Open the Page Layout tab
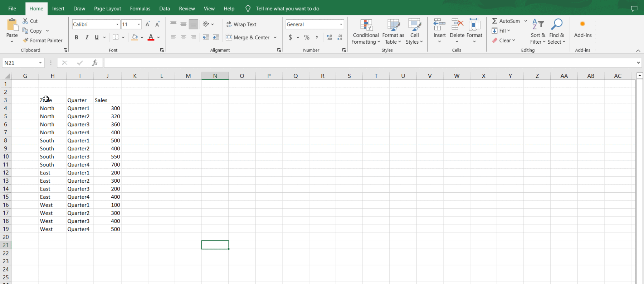 pyautogui.click(x=107, y=9)
